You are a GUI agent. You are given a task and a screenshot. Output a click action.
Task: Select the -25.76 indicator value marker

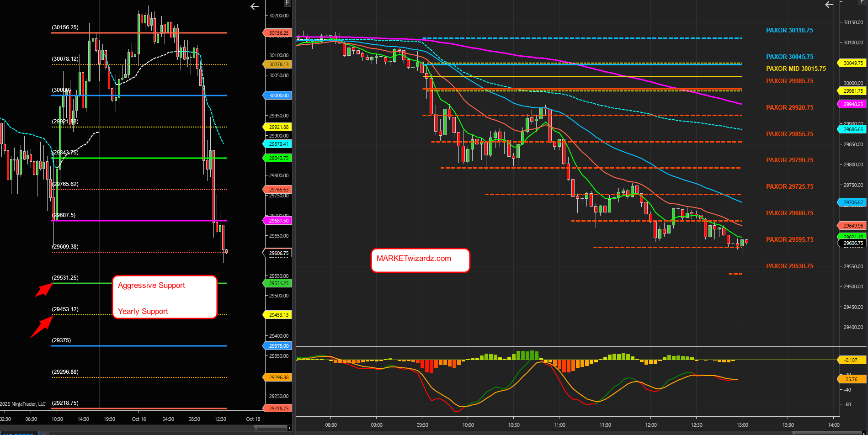pos(852,379)
